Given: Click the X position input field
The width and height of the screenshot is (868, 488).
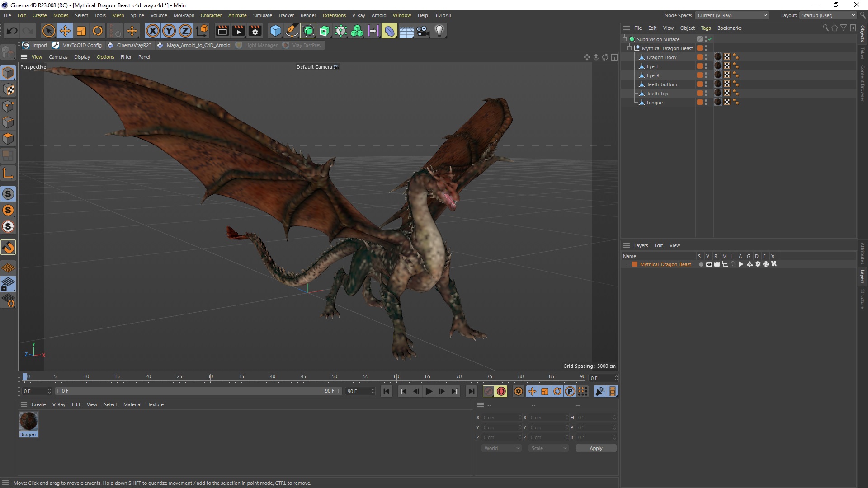Looking at the screenshot, I should (x=501, y=418).
